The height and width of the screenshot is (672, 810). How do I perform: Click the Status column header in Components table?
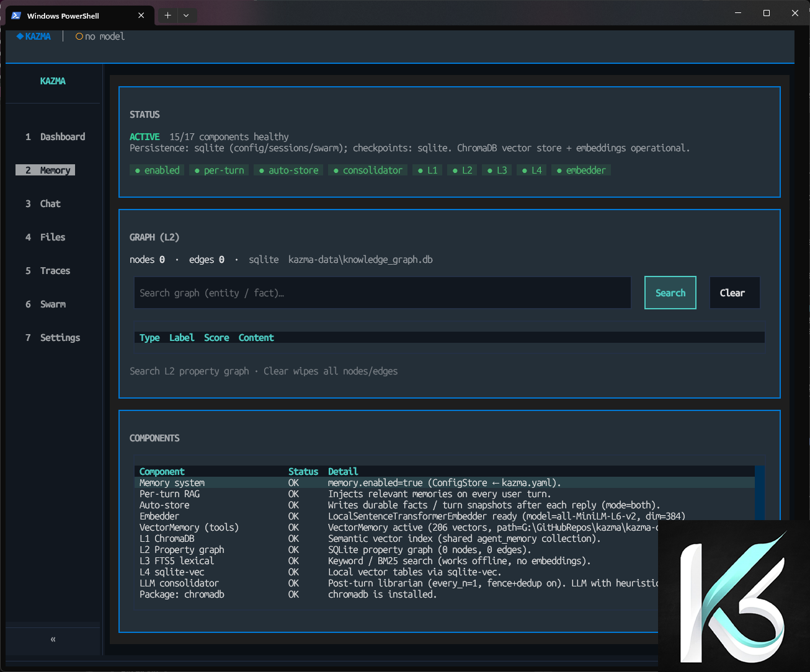(x=303, y=472)
